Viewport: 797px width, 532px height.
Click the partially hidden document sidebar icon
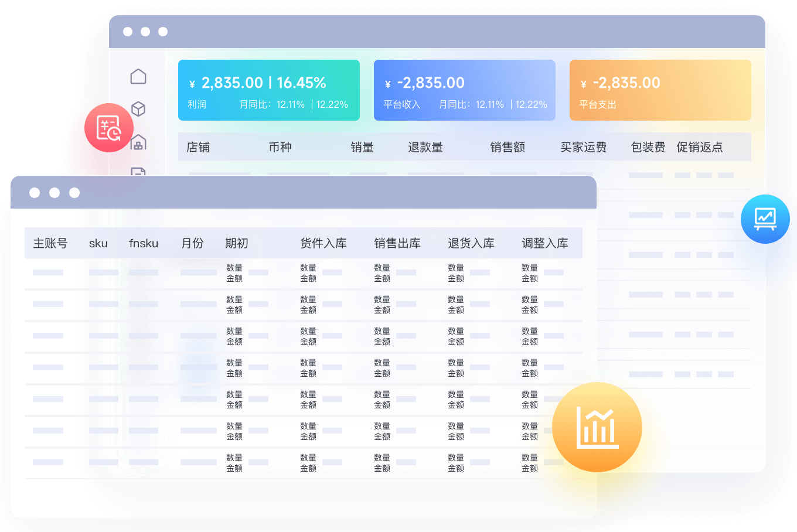coord(138,171)
